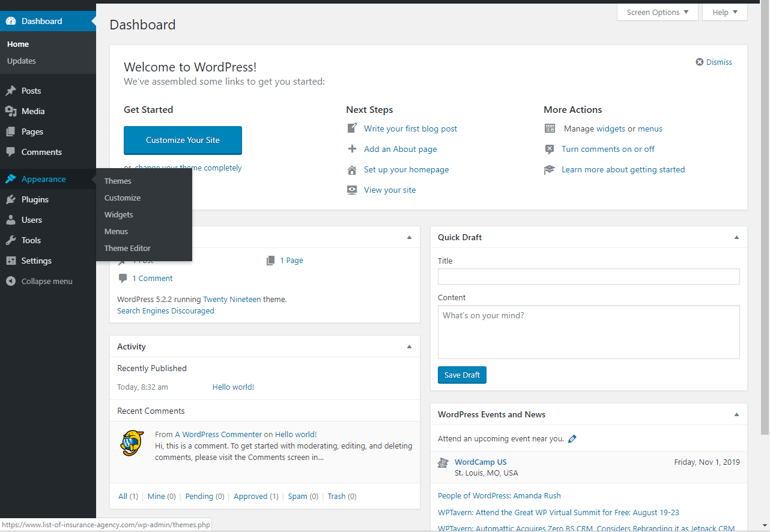
Task: Collapse the WordPress Events and News panel
Action: [737, 414]
